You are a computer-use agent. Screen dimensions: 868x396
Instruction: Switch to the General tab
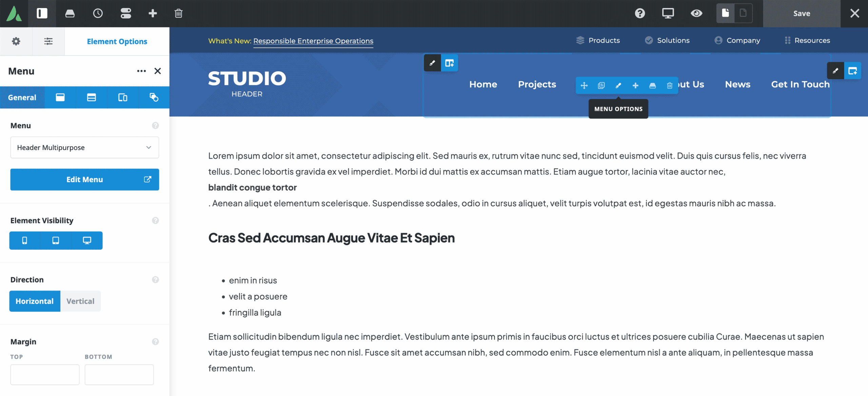[x=22, y=97]
